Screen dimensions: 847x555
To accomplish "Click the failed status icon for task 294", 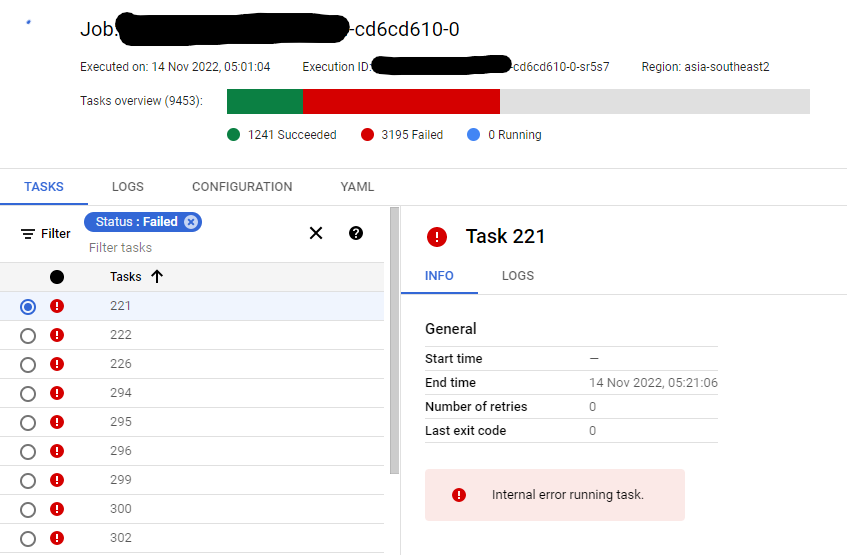I will pyautogui.click(x=57, y=393).
